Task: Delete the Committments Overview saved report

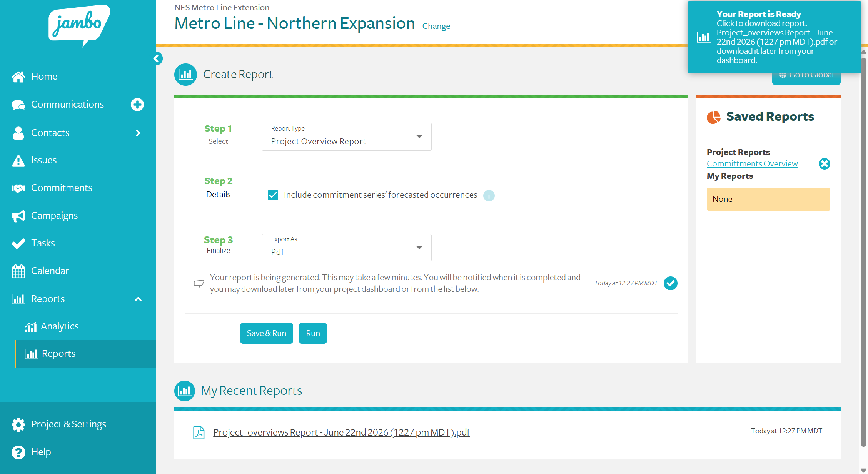Action: tap(824, 164)
